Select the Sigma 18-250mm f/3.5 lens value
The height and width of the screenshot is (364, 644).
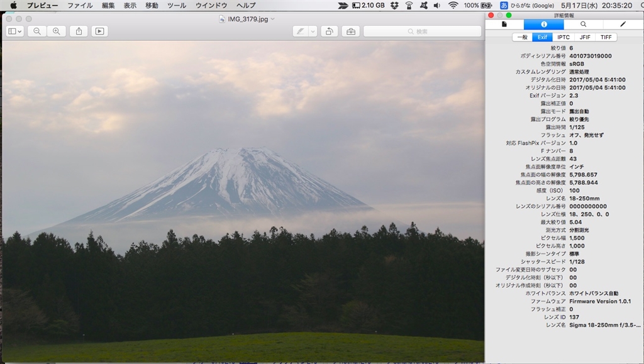click(604, 325)
